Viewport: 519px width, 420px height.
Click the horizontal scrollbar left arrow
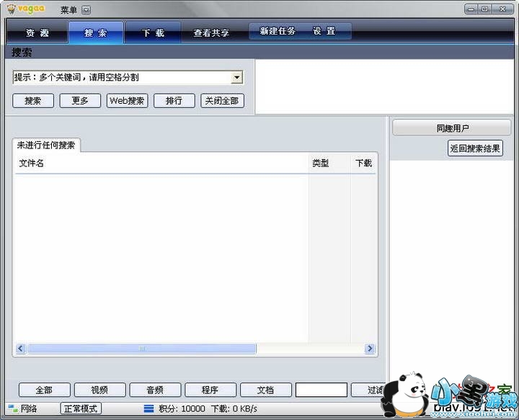click(x=20, y=348)
